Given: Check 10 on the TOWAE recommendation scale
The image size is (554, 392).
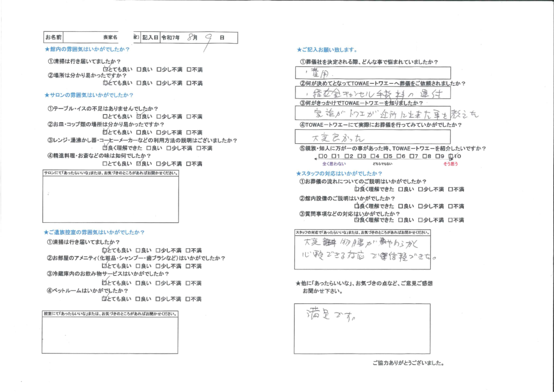Looking at the screenshot, I should (451, 156).
